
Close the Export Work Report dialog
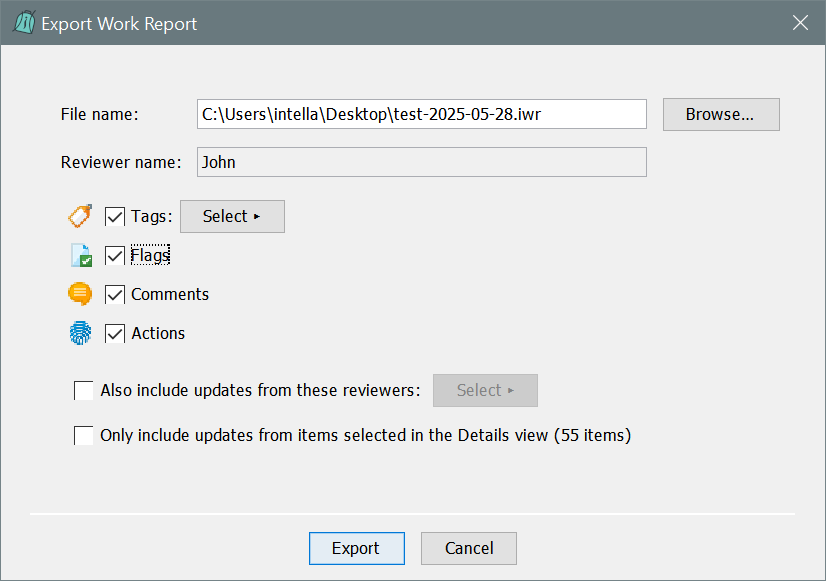800,23
